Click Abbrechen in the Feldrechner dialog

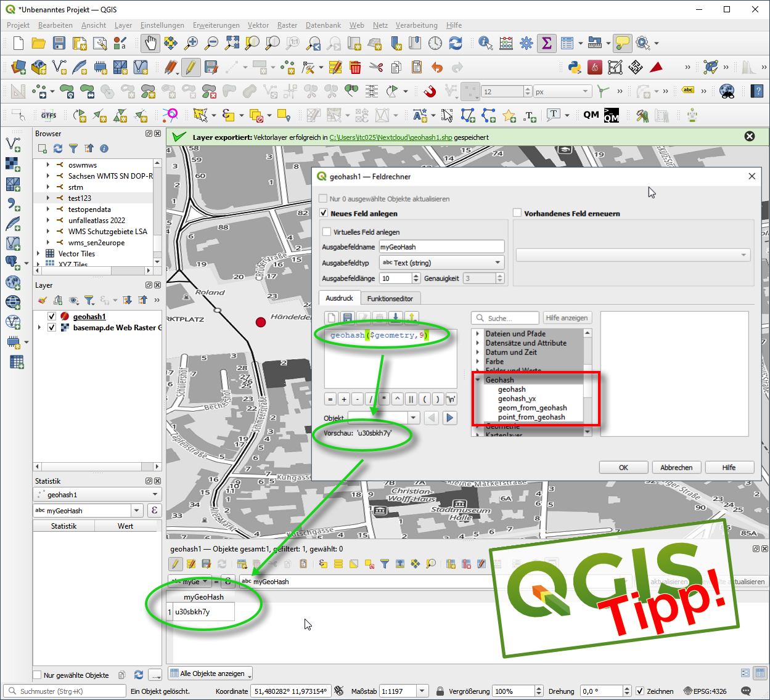pyautogui.click(x=676, y=467)
